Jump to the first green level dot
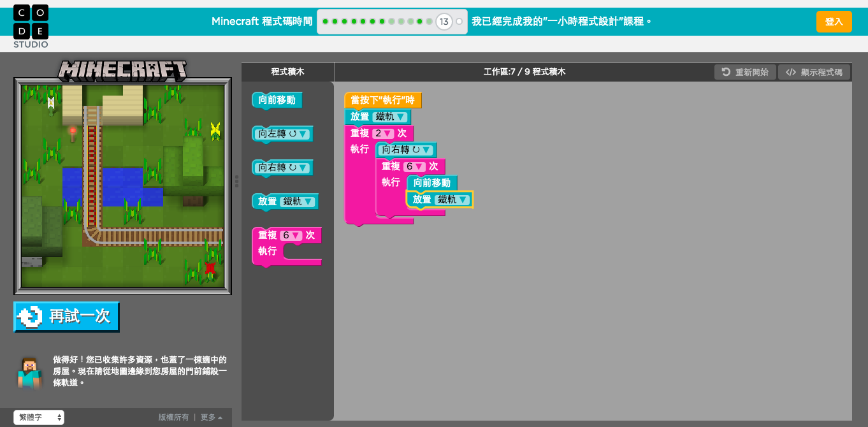Image resolution: width=868 pixels, height=427 pixels. click(325, 22)
